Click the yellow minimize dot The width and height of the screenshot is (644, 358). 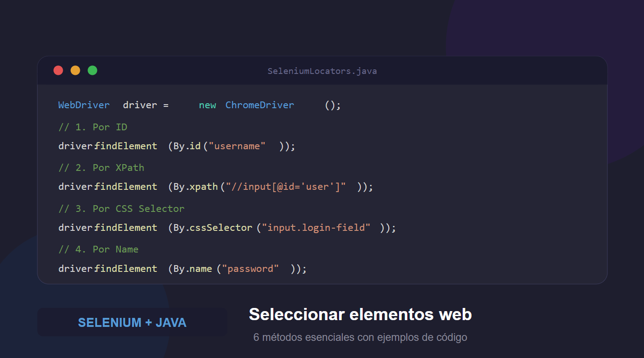(x=75, y=70)
